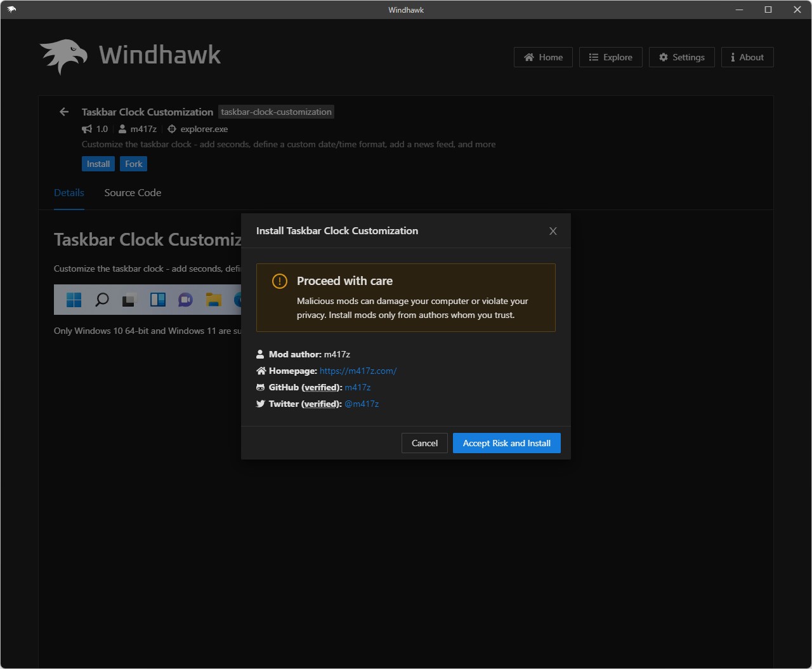Screen dimensions: 812x669
Task: Switch to the Source Code tab
Action: pyautogui.click(x=133, y=192)
